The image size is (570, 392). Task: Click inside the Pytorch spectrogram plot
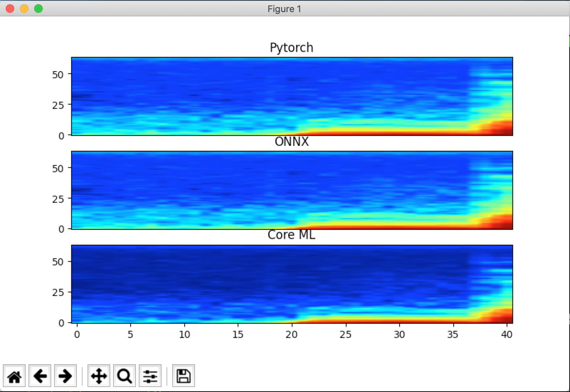(x=292, y=96)
